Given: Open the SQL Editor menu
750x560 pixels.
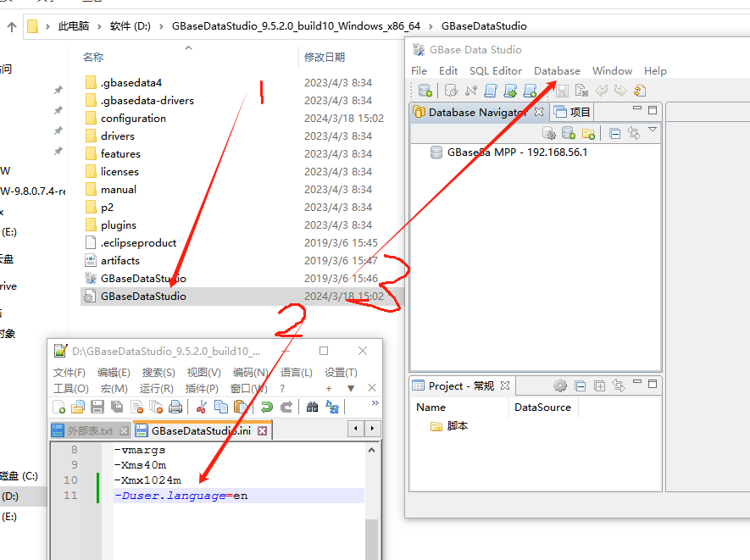Looking at the screenshot, I should point(496,71).
